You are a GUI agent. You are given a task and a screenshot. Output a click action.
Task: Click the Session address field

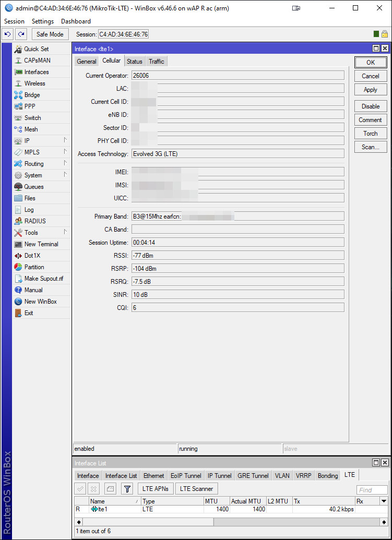coord(123,34)
